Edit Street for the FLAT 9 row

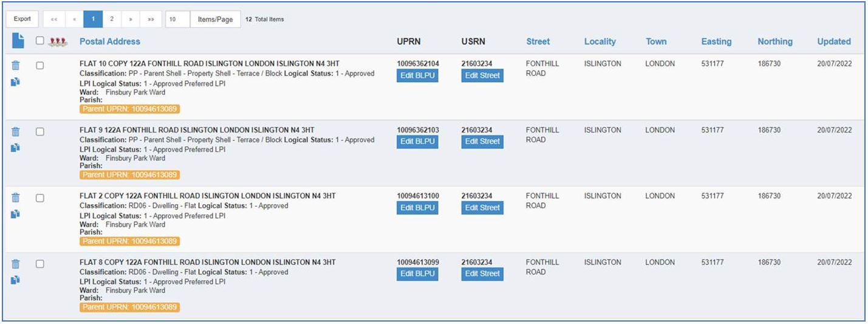pyautogui.click(x=482, y=141)
